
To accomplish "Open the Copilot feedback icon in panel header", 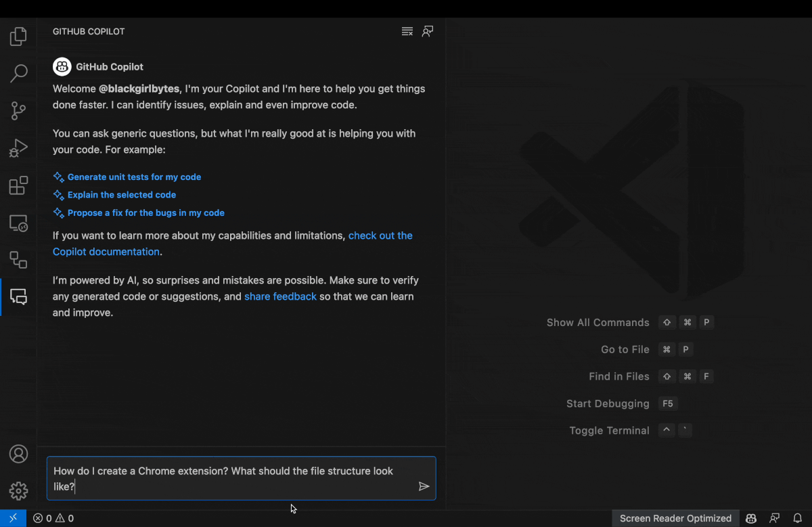I will [427, 31].
